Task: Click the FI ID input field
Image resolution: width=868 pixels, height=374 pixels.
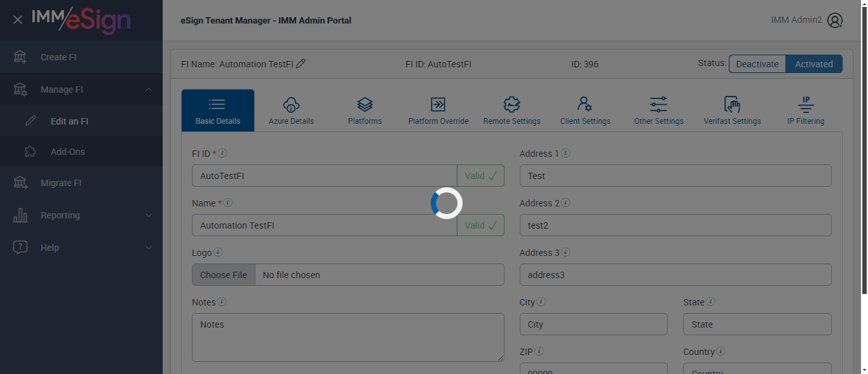Action: 325,176
